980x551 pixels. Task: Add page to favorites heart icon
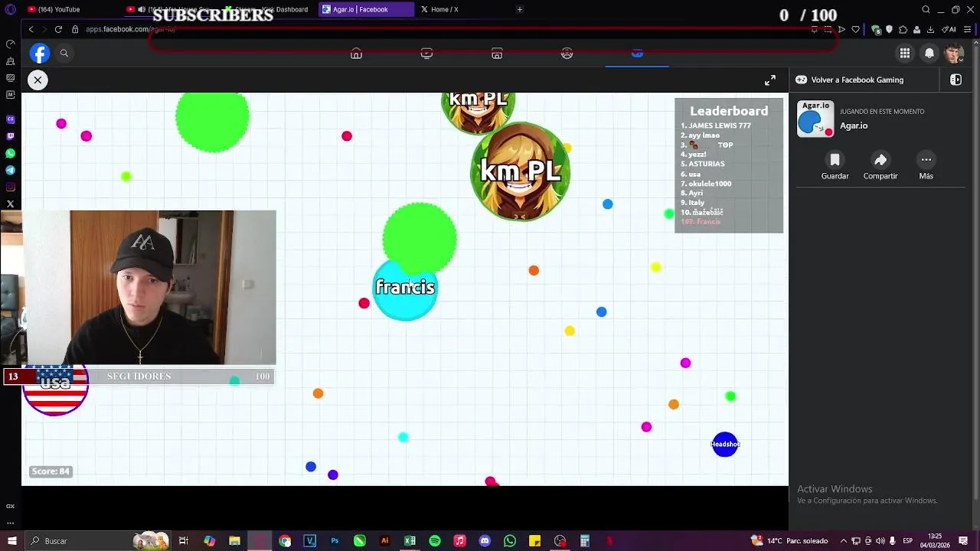pos(855,29)
